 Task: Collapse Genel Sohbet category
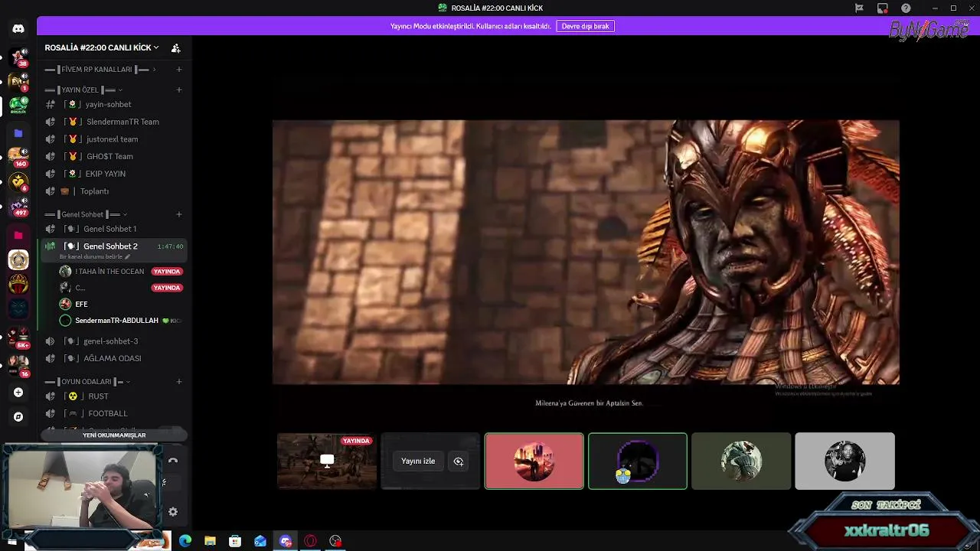click(x=87, y=214)
